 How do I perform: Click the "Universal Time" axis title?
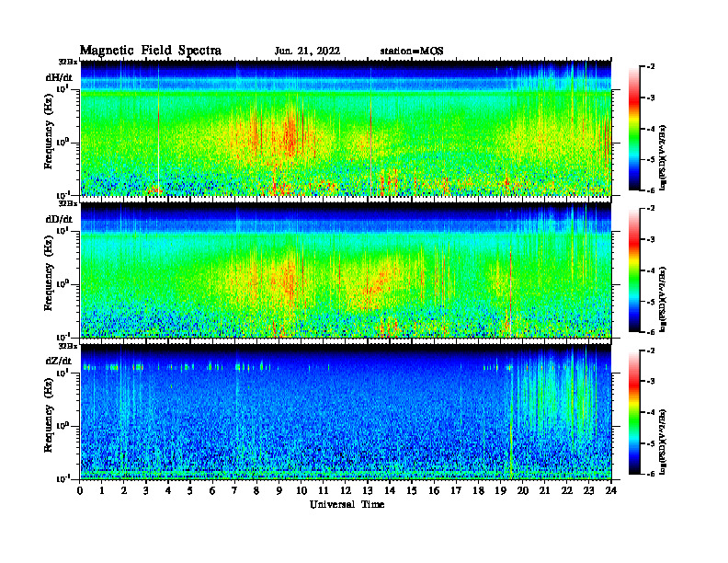point(347,504)
